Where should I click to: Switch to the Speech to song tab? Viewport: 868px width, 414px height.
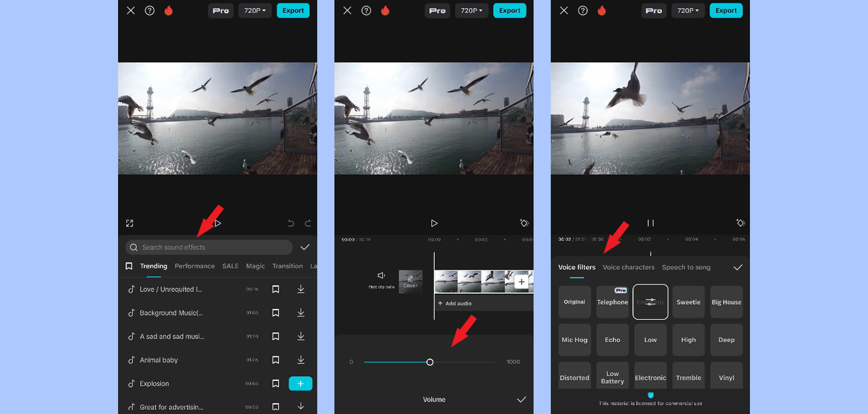point(686,267)
